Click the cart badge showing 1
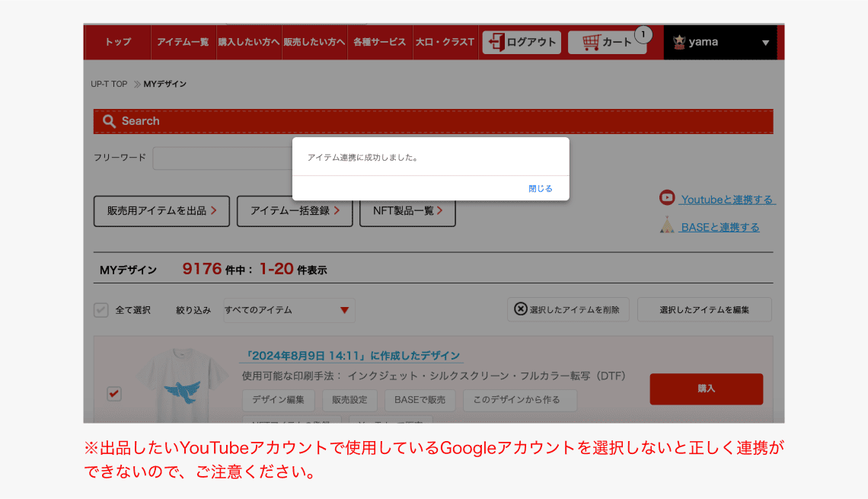The width and height of the screenshot is (868, 499). click(x=642, y=35)
